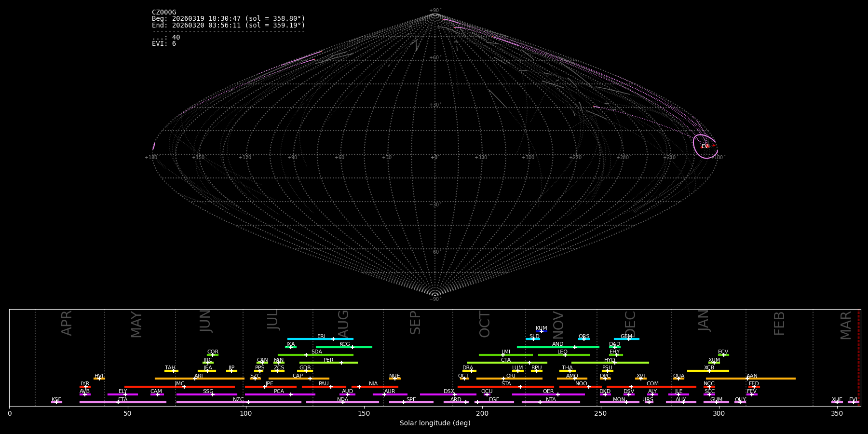The width and height of the screenshot is (868, 434).
Task: Select the KUM shower label
Action: (x=542, y=328)
